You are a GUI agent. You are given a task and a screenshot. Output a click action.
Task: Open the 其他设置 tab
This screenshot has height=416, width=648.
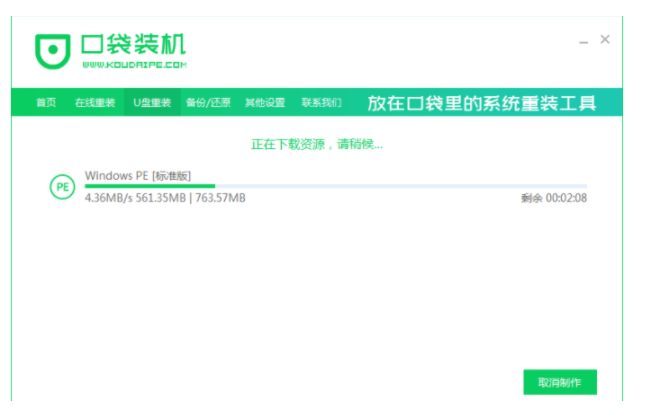click(265, 103)
